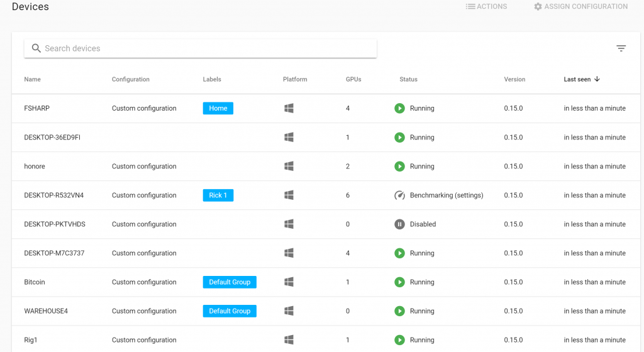Screen dimensions: 644x352
Task: Click the running status icon for honore
Action: (x=399, y=166)
